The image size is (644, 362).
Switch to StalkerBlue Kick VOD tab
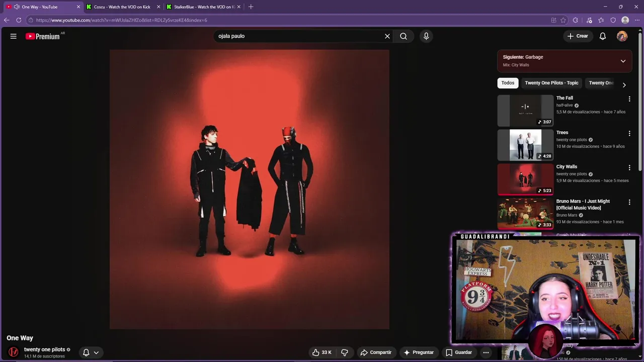(203, 7)
